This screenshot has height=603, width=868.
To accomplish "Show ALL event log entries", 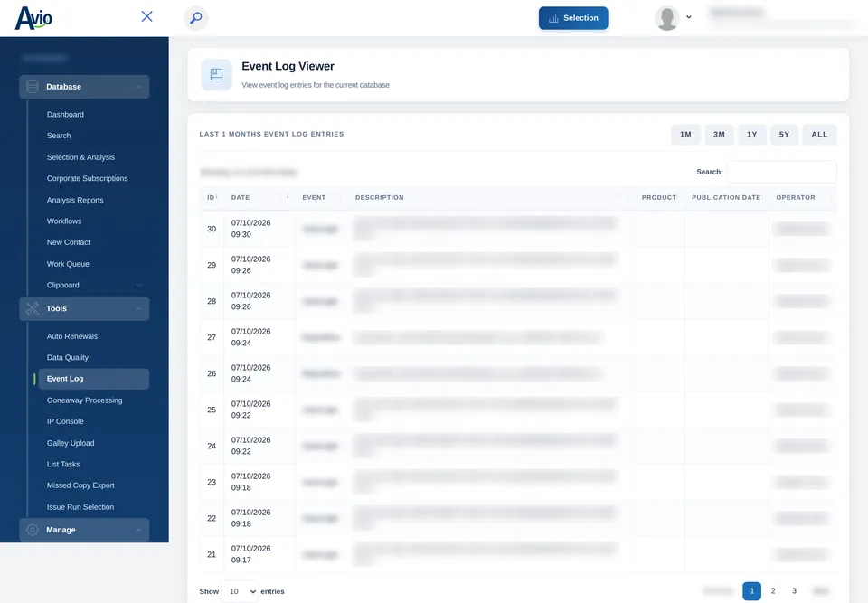I will click(x=820, y=135).
